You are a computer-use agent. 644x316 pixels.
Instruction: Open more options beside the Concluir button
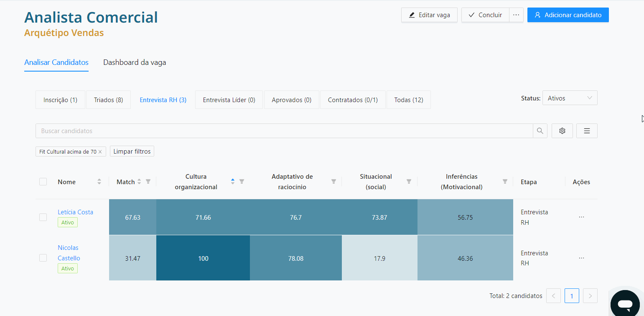516,15
